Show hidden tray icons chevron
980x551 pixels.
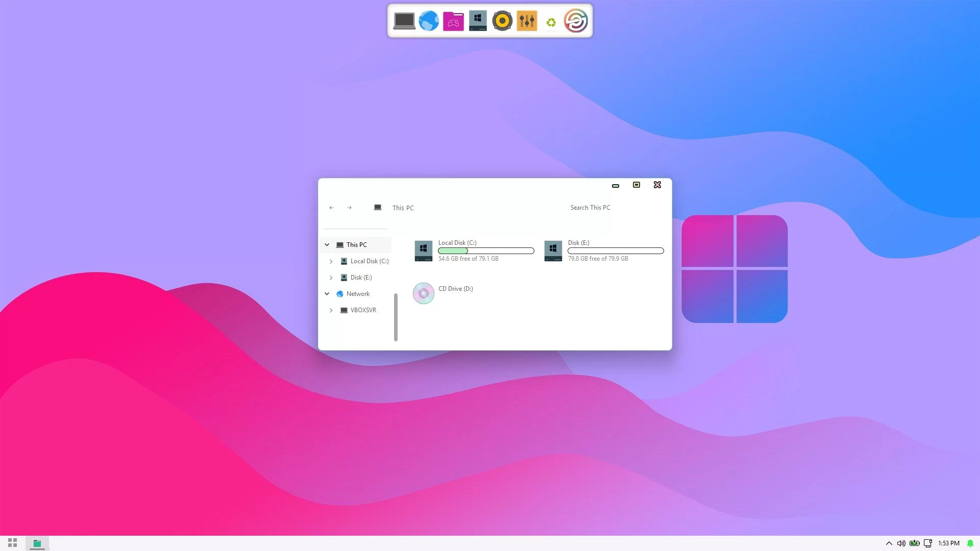[x=889, y=543]
